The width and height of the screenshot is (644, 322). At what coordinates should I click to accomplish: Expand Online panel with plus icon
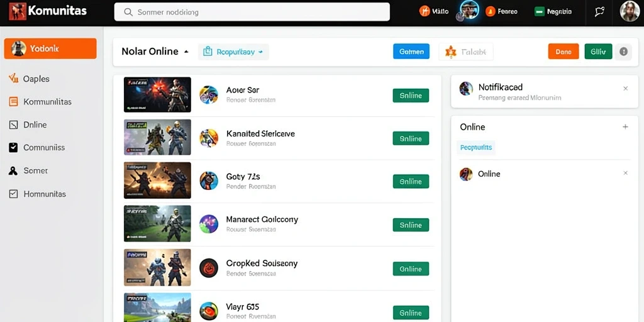point(625,127)
